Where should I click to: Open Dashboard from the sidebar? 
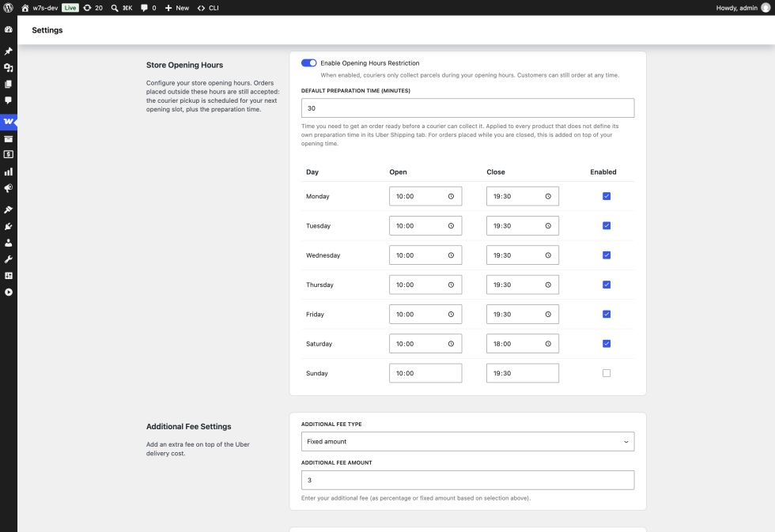[x=9, y=29]
